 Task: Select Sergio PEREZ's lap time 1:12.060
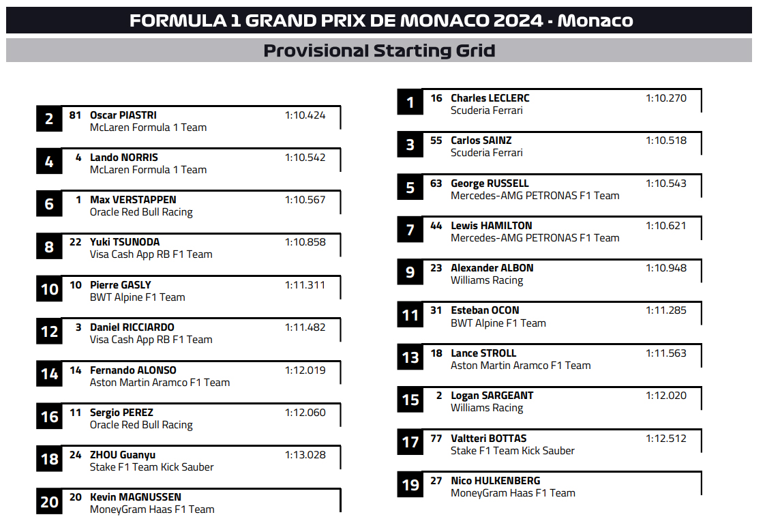tap(305, 413)
